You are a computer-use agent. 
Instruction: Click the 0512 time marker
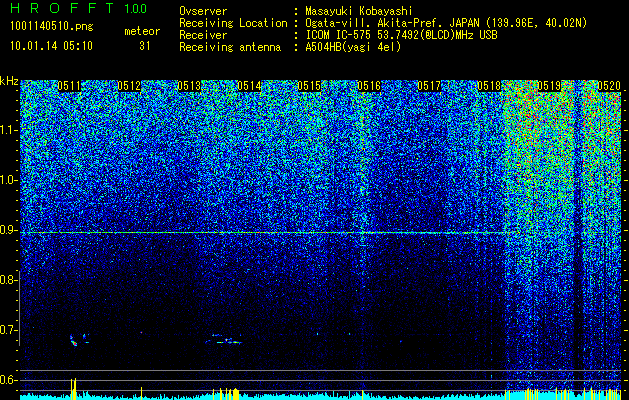pyautogui.click(x=129, y=86)
